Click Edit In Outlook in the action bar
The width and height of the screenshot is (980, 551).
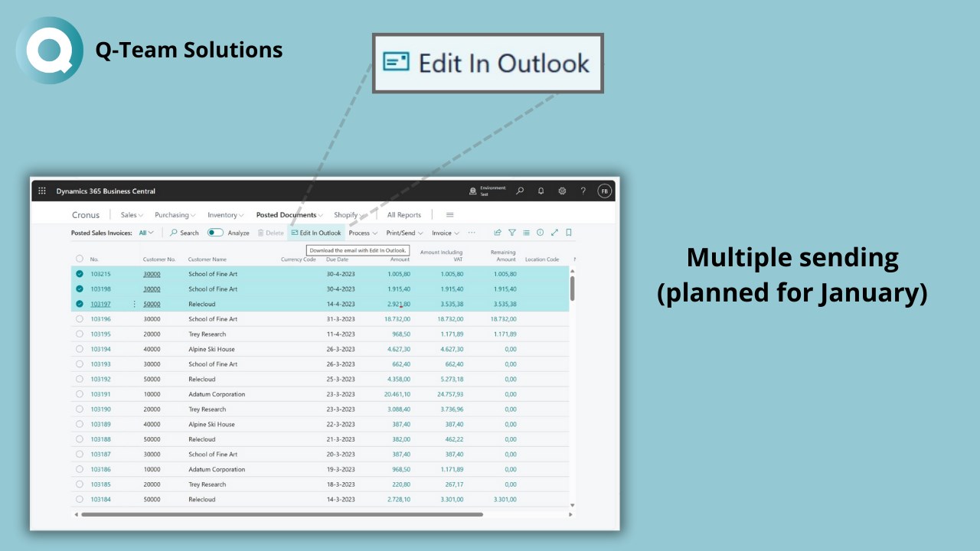click(x=316, y=233)
